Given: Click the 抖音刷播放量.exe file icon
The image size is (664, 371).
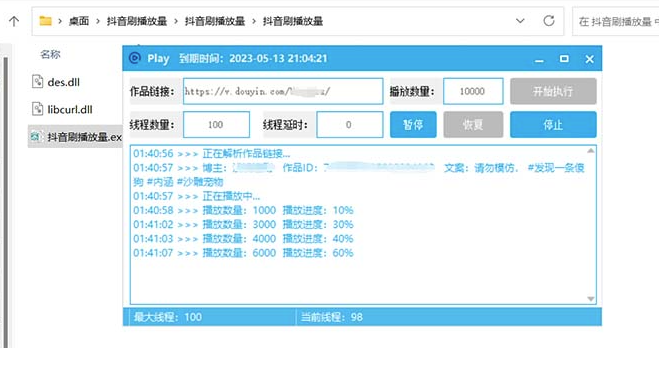Looking at the screenshot, I should point(35,136).
